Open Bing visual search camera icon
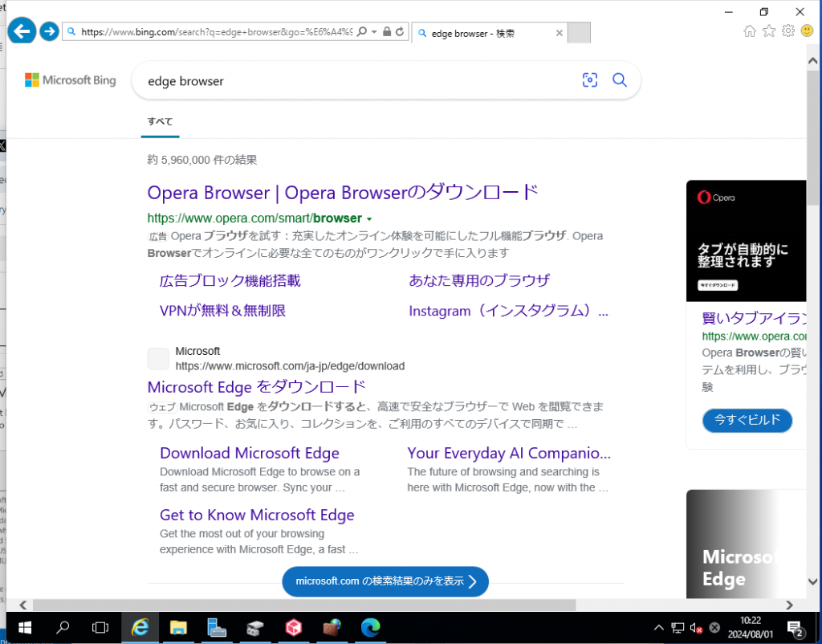Viewport: 822px width, 644px height. (x=590, y=79)
